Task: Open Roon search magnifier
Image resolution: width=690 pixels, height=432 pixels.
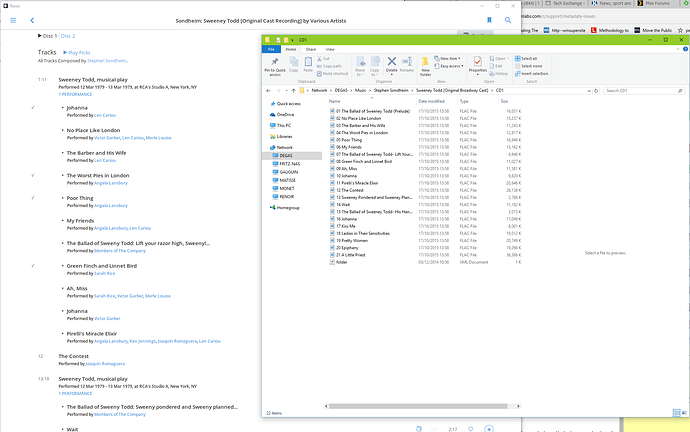Action: point(508,20)
